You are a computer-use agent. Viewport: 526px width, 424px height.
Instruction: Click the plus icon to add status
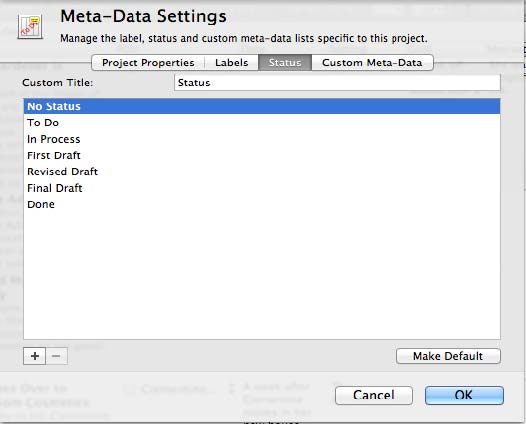point(35,356)
